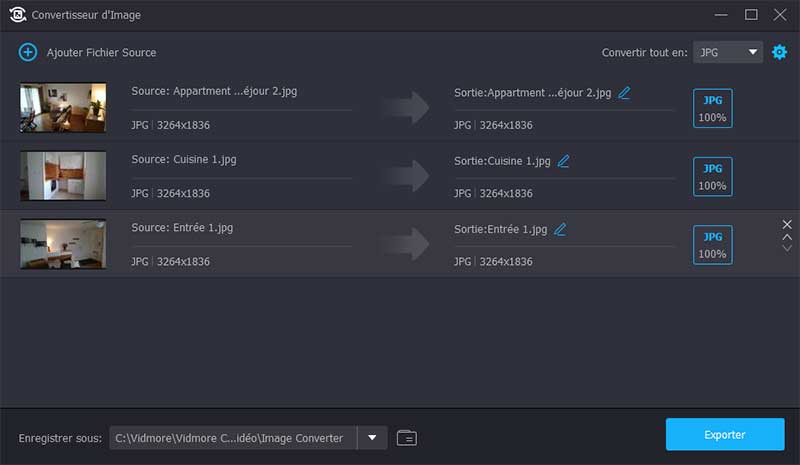Click the Exporter button
The height and width of the screenshot is (465, 800).
tap(725, 435)
